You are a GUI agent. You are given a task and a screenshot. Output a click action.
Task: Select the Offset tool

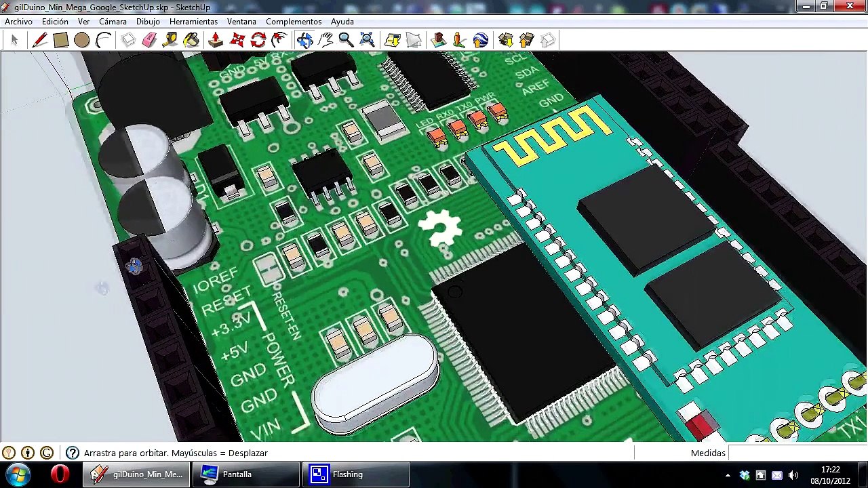(x=279, y=40)
